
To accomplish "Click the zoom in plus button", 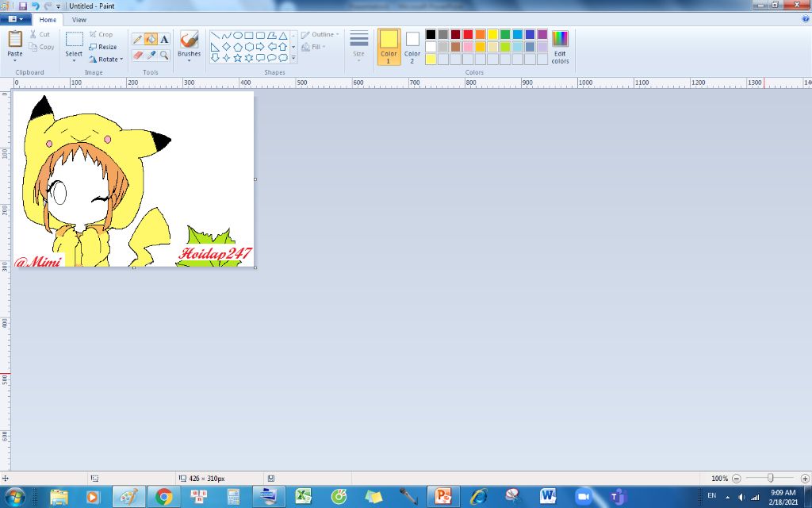I will point(805,479).
